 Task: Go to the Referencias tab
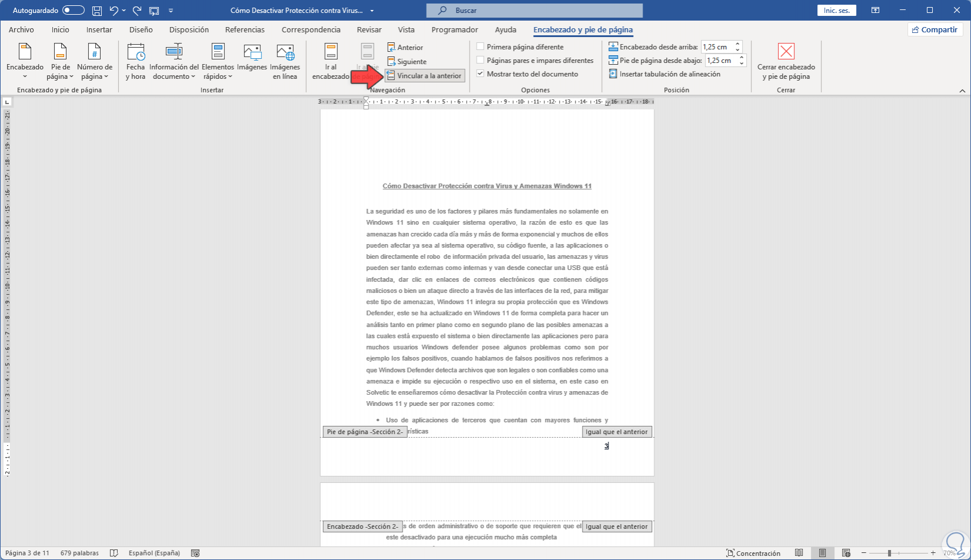click(245, 29)
